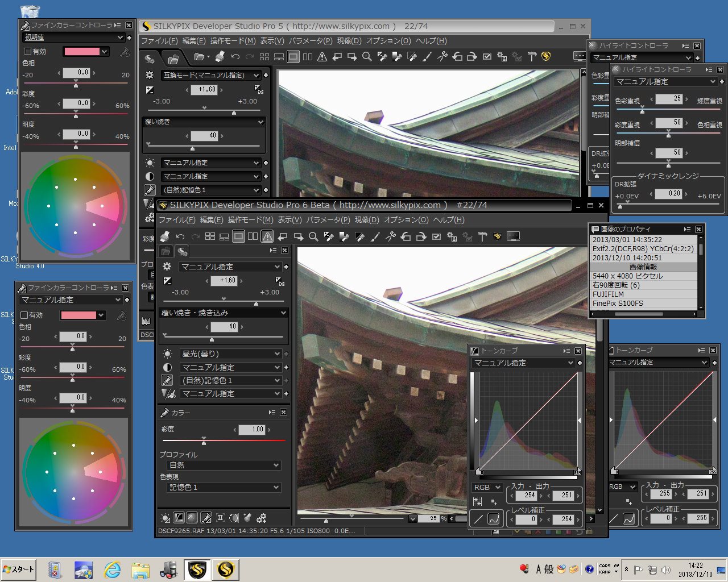
Task: Open 色表現 記憶色1 dropdown in color panel
Action: (224, 487)
